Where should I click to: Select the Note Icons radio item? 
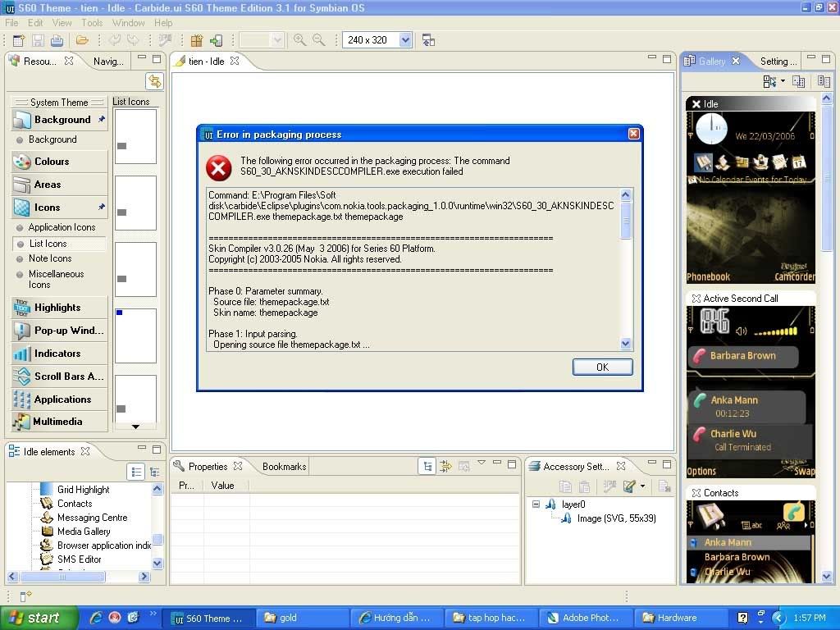(44, 258)
